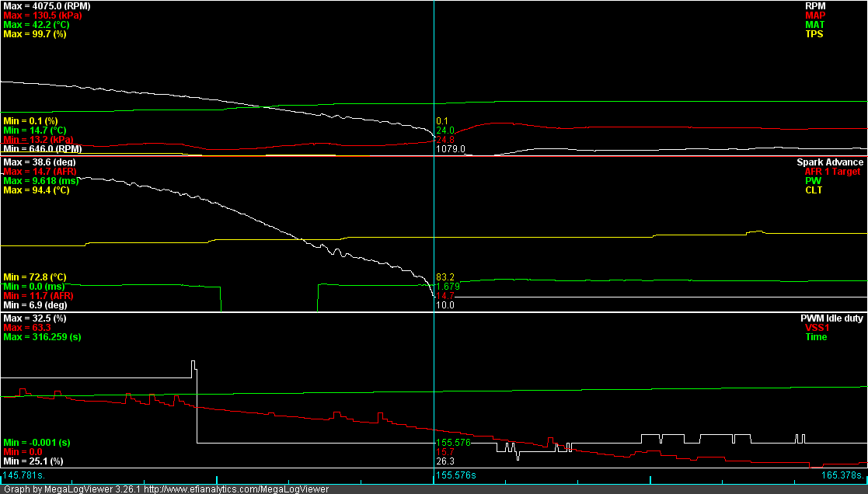This screenshot has width=868, height=494.
Task: Click the cursor PW value 1.679
Action: [448, 287]
